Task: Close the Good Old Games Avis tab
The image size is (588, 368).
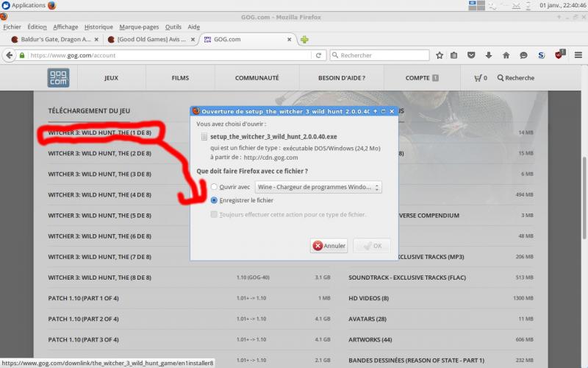Action: pos(193,40)
